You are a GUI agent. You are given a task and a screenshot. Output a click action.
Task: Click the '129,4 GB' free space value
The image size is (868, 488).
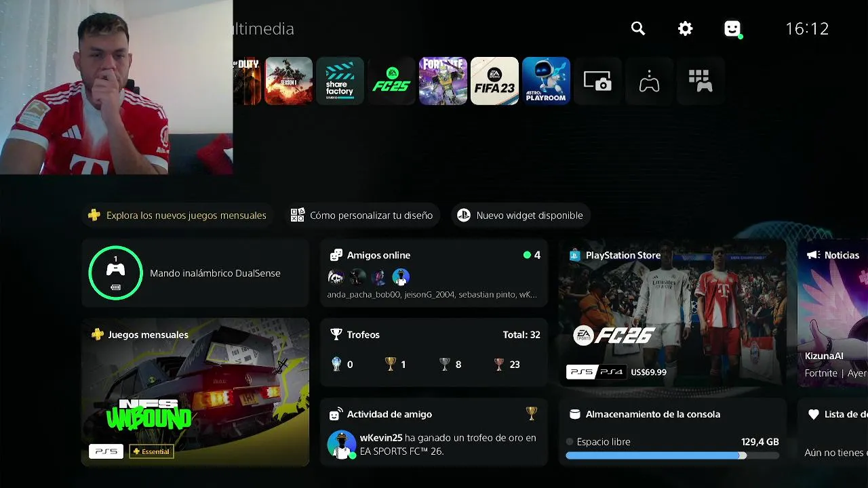pyautogui.click(x=760, y=442)
